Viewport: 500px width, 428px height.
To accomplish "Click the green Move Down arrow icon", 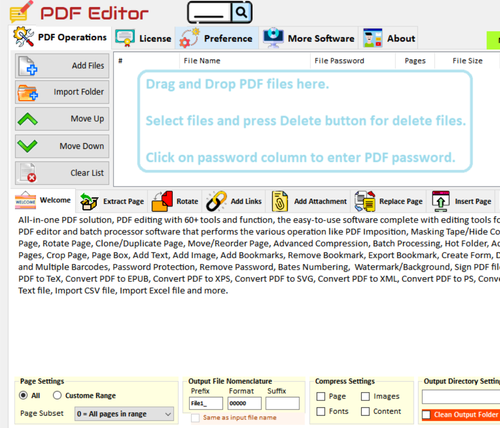I will click(27, 146).
